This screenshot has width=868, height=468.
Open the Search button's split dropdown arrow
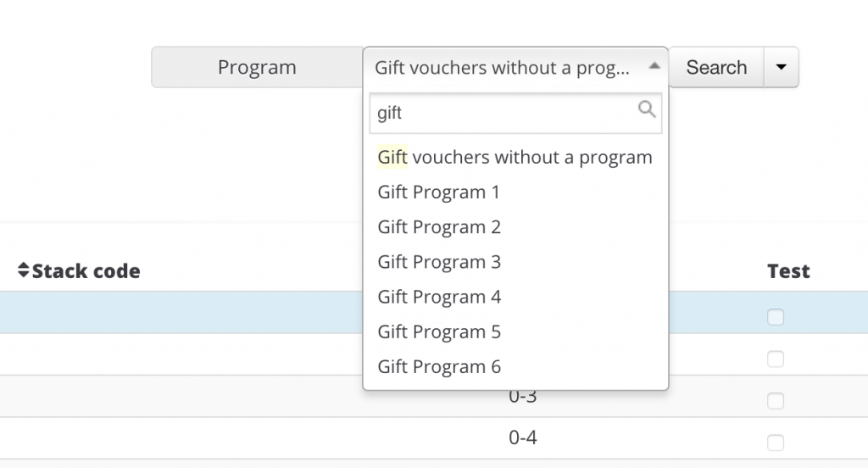coord(782,67)
